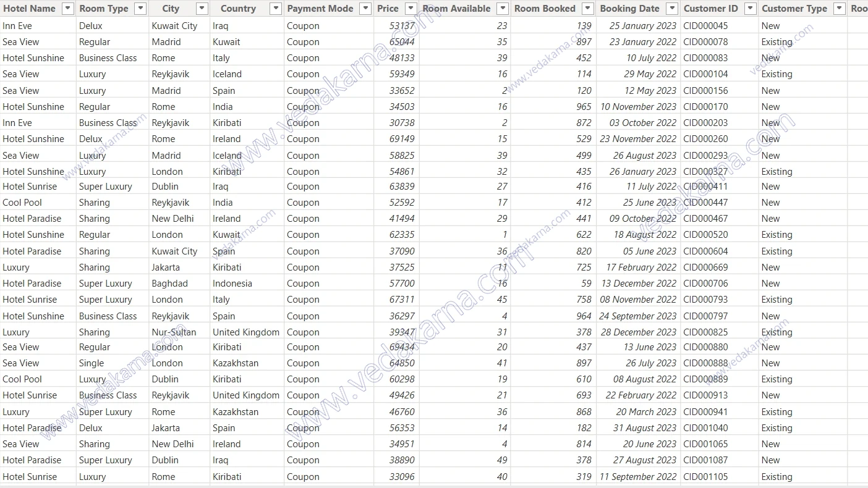Click the Indonesia country cell
This screenshot has width=868, height=488.
(232, 284)
